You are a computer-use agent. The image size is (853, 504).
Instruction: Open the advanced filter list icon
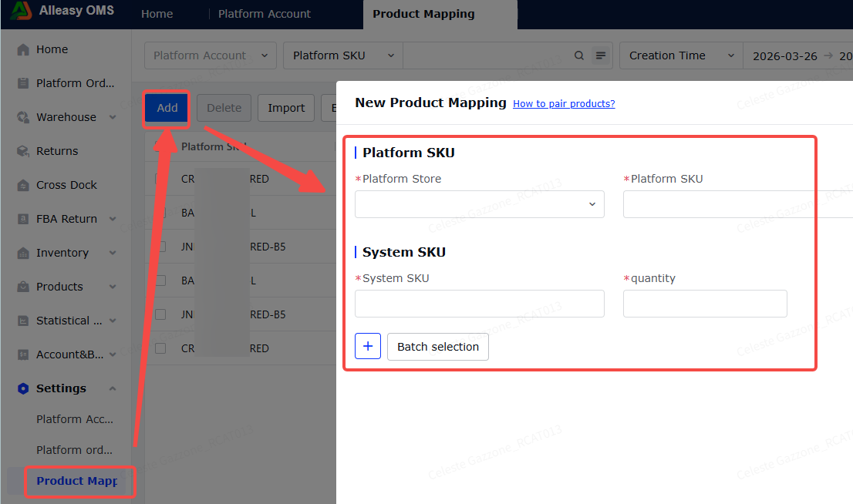point(601,55)
